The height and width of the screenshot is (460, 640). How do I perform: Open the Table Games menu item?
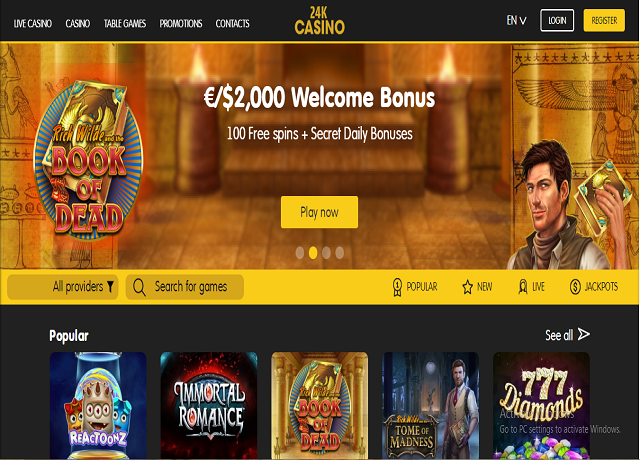(x=125, y=24)
